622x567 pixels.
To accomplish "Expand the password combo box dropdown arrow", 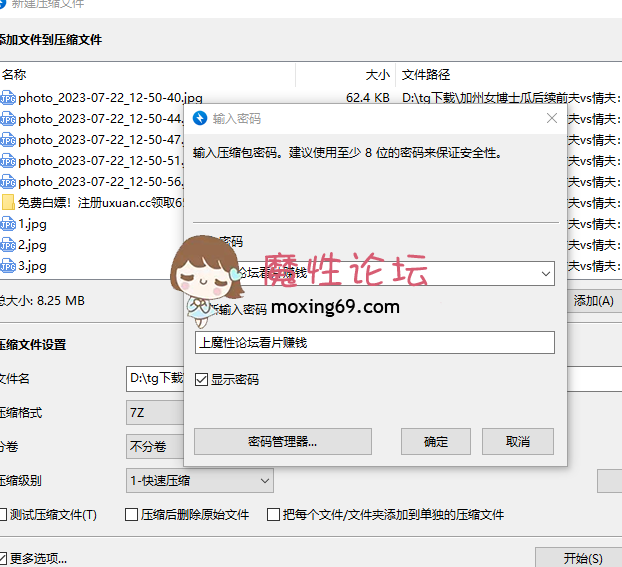I will pos(544,272).
